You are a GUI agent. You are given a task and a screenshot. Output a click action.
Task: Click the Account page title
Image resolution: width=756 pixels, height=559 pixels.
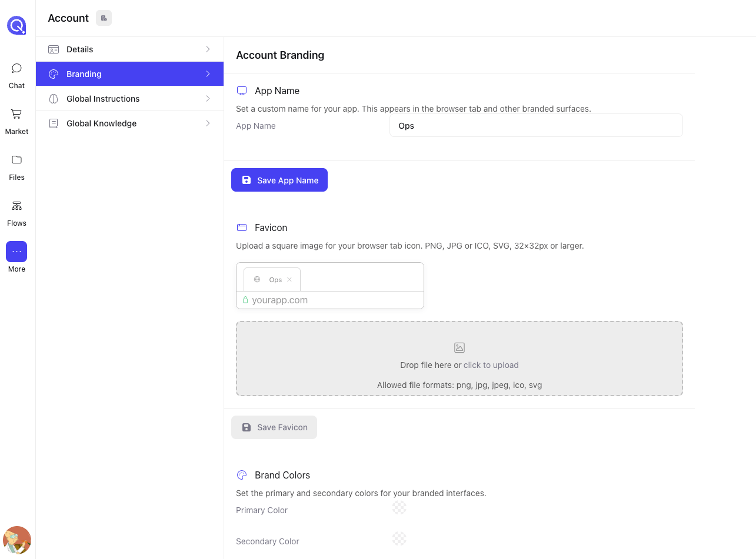(x=68, y=18)
